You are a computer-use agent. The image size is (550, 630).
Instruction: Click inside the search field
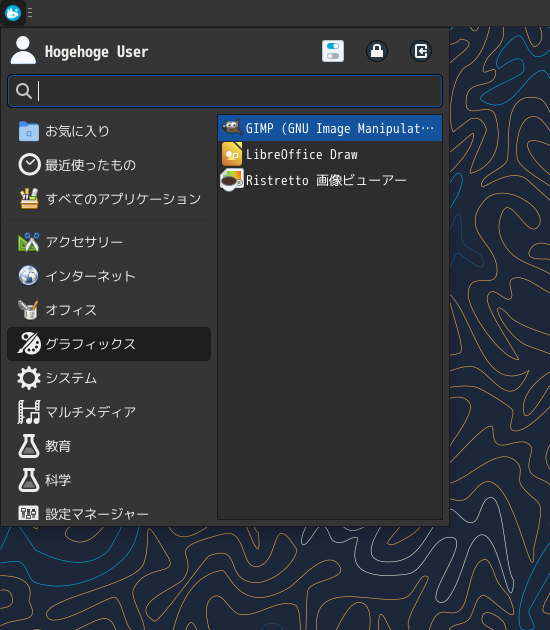(225, 91)
